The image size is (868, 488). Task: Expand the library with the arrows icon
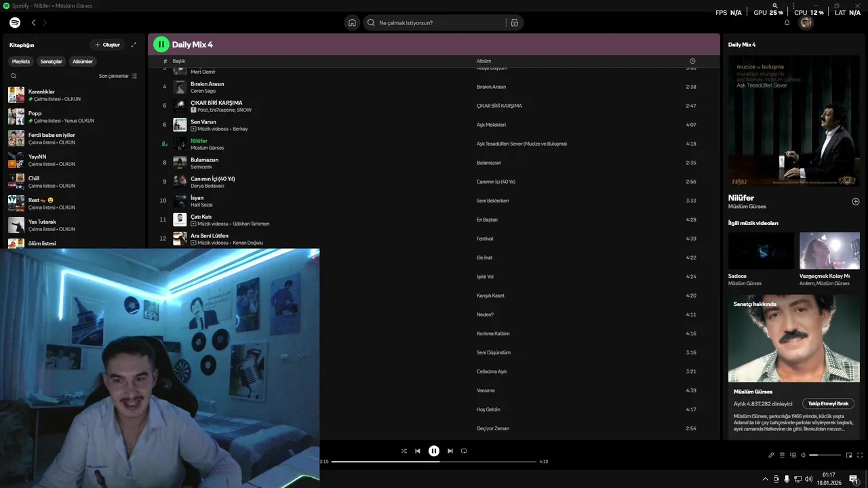click(x=134, y=45)
